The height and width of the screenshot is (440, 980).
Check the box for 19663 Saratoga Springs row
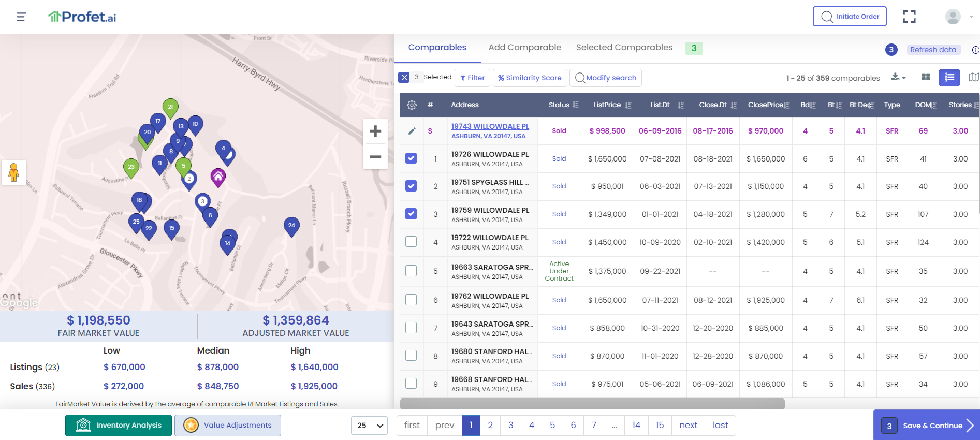click(411, 271)
